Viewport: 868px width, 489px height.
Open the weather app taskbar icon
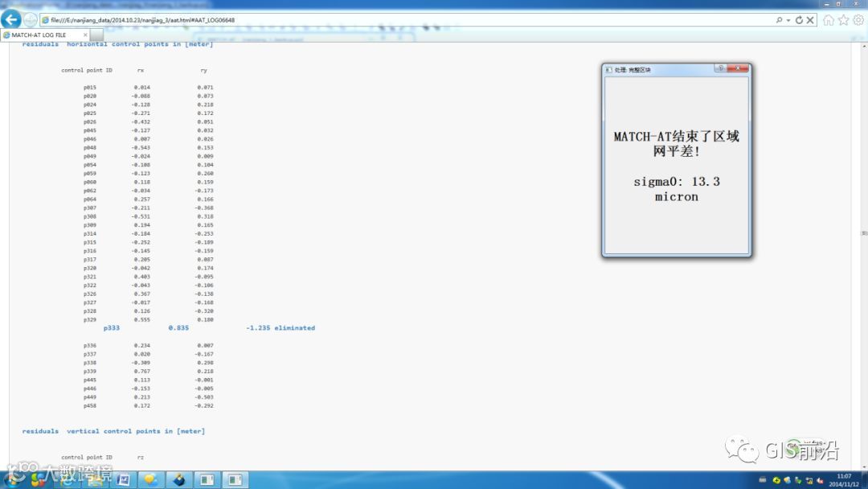tap(150, 479)
